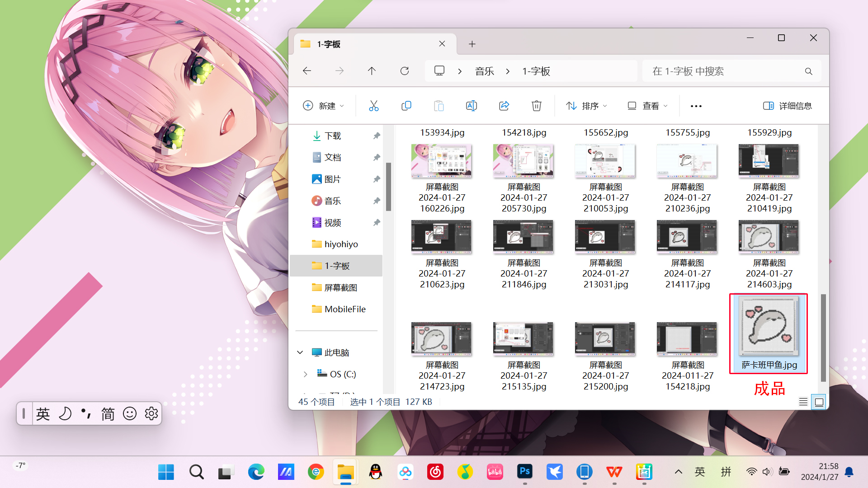Refresh the folder view
This screenshot has width=868, height=488.
[405, 71]
